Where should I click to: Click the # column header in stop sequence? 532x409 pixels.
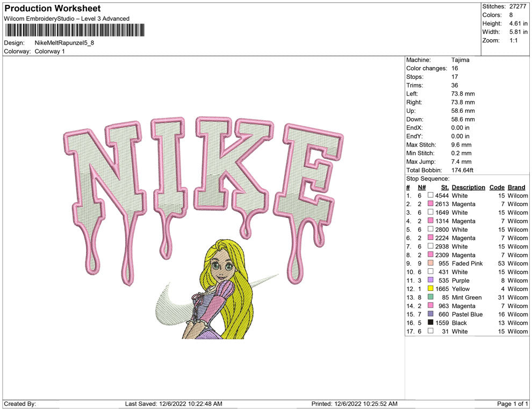click(408, 187)
